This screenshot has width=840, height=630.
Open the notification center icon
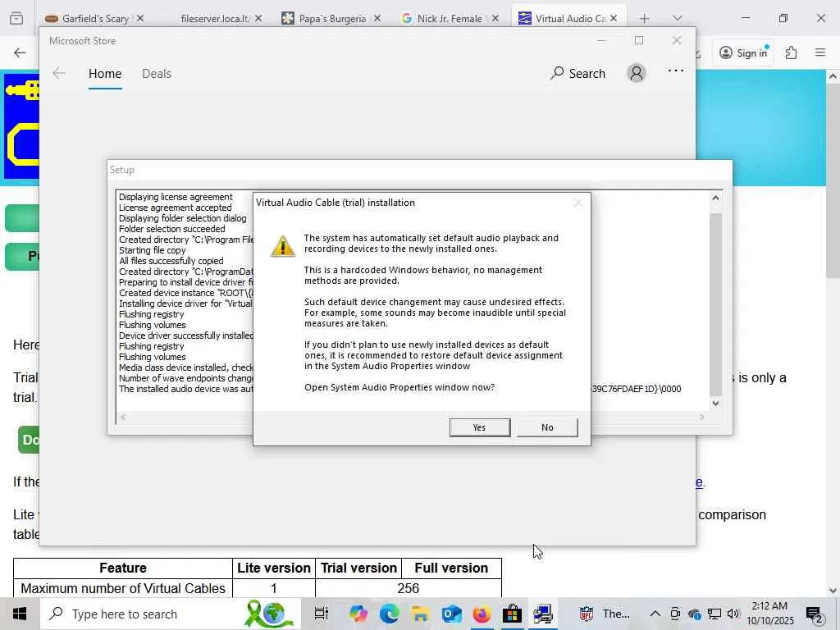pyautogui.click(x=815, y=614)
